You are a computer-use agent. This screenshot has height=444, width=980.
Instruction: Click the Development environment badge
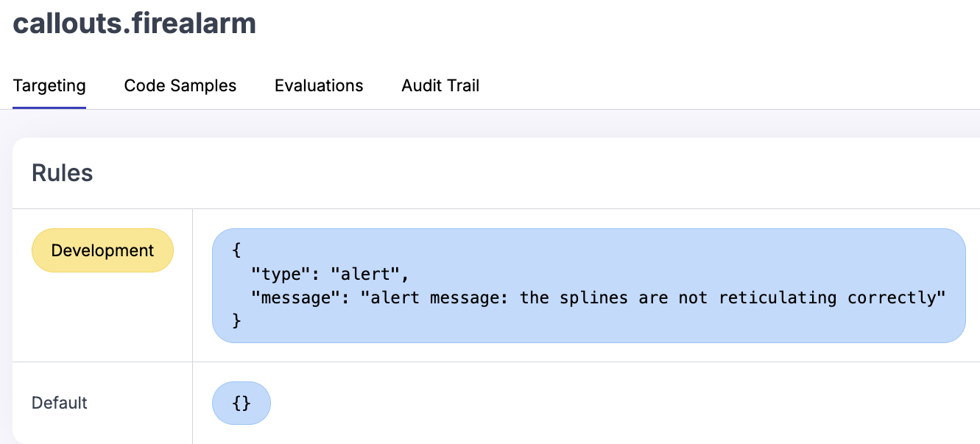click(x=102, y=250)
